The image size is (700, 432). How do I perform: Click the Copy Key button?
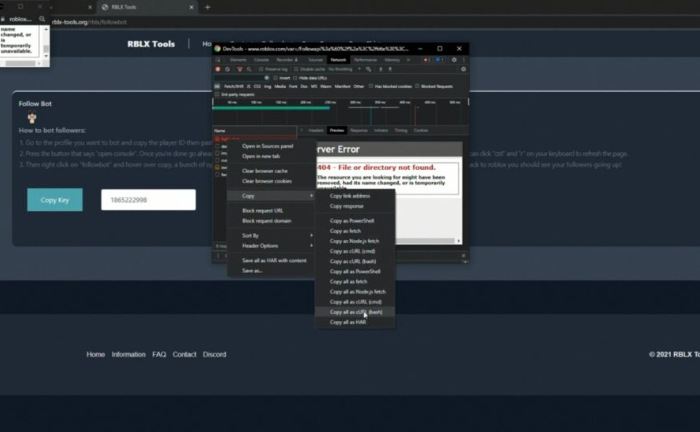point(55,200)
